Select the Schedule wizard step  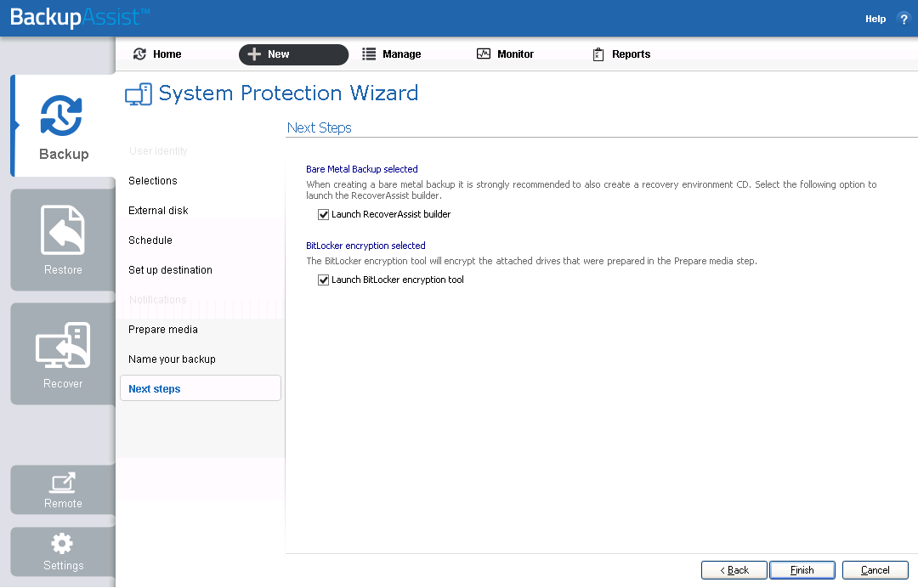tap(150, 240)
